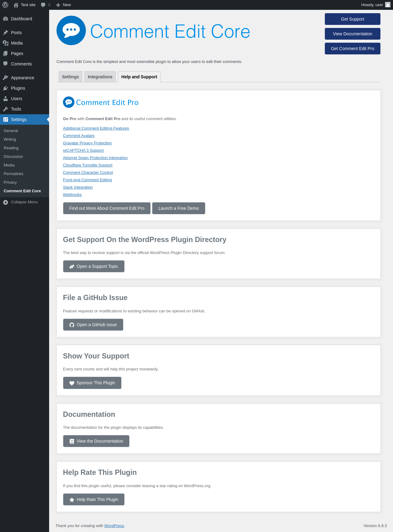
Task: Open the Permalinks submenu item
Action: coord(25,174)
